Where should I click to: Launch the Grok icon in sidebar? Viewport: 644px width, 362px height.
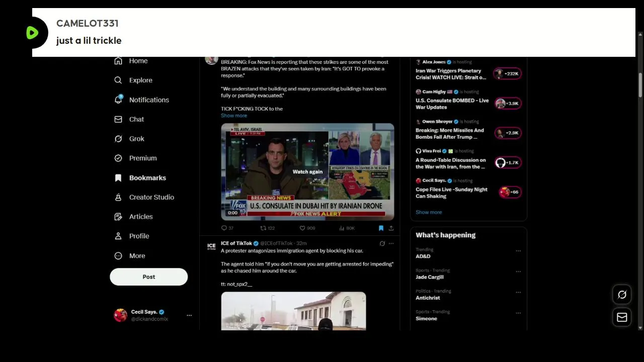tap(118, 139)
